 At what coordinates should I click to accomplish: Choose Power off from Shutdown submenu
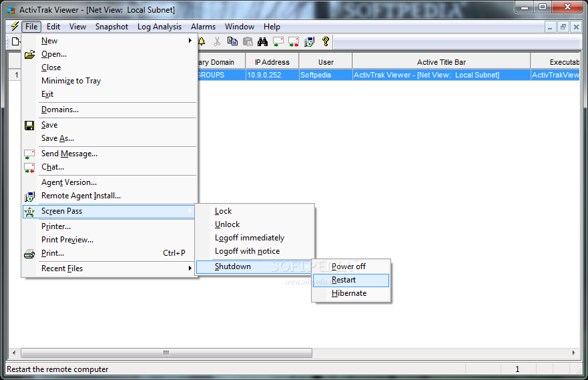(x=351, y=266)
